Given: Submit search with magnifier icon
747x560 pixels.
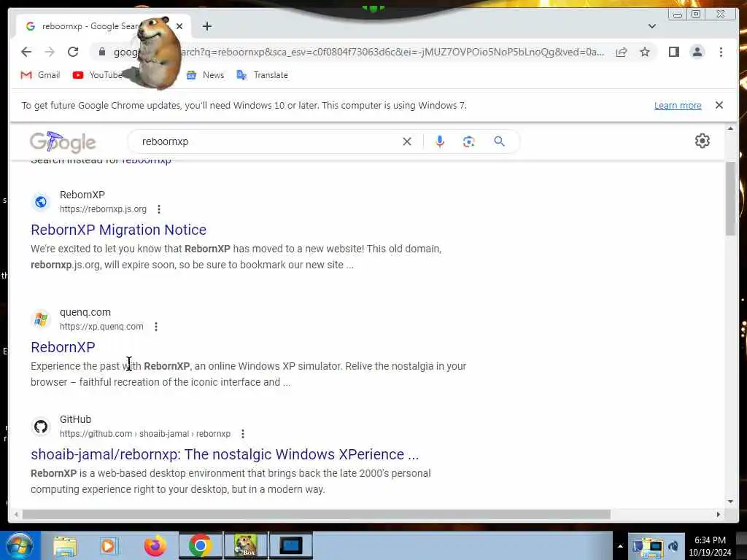Looking at the screenshot, I should point(499,141).
